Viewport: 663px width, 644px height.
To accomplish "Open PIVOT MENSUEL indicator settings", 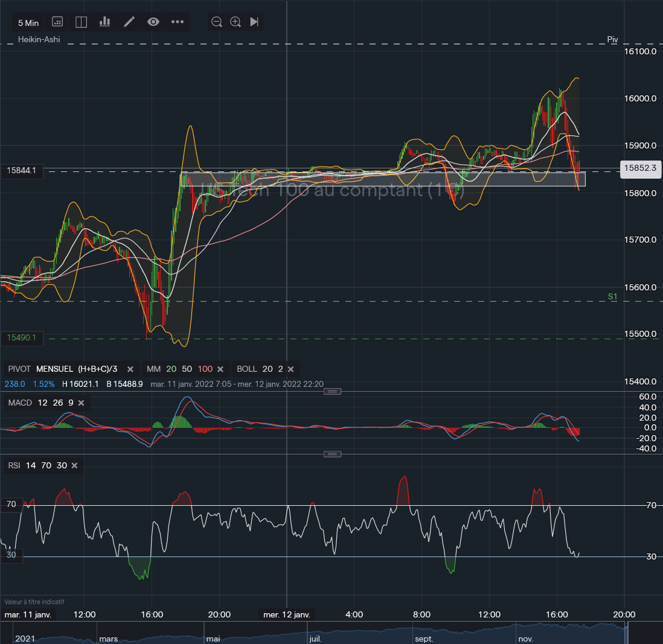I will click(x=63, y=369).
